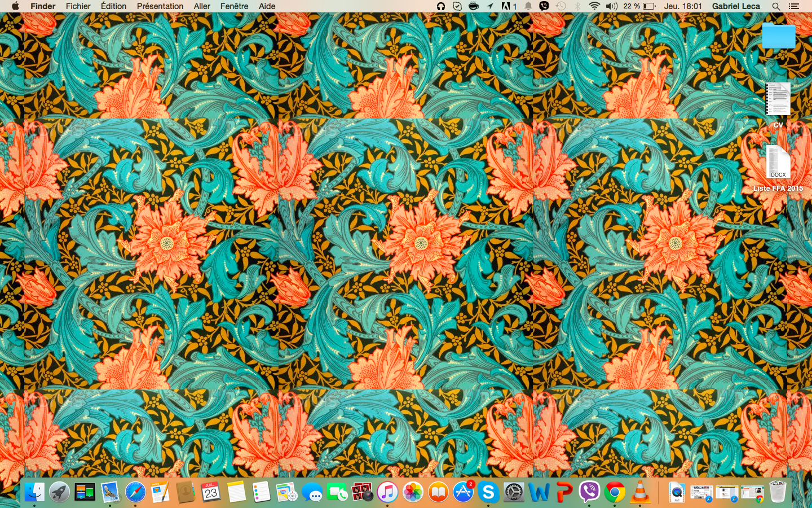Open Pages app in the Dock

tap(160, 492)
